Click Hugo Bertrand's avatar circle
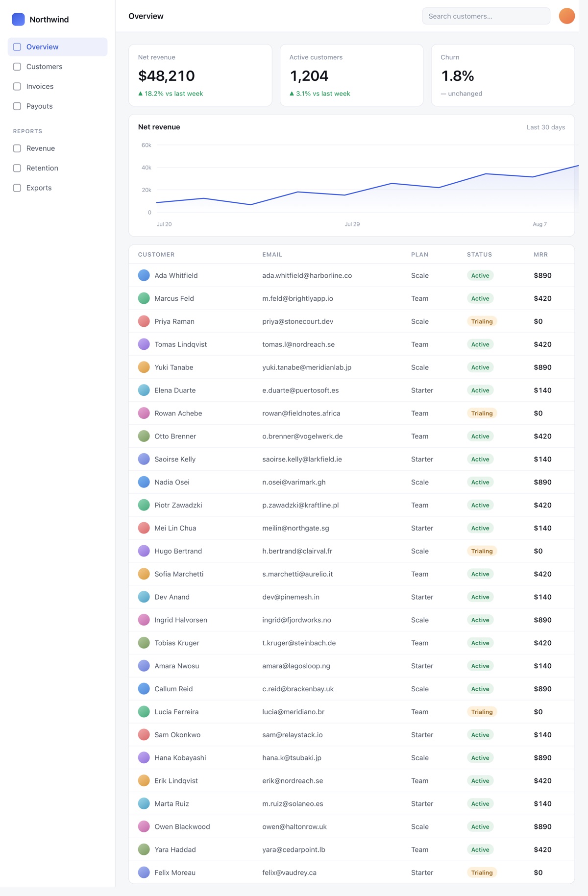Screen dimensions: 588x896 pyautogui.click(x=144, y=551)
